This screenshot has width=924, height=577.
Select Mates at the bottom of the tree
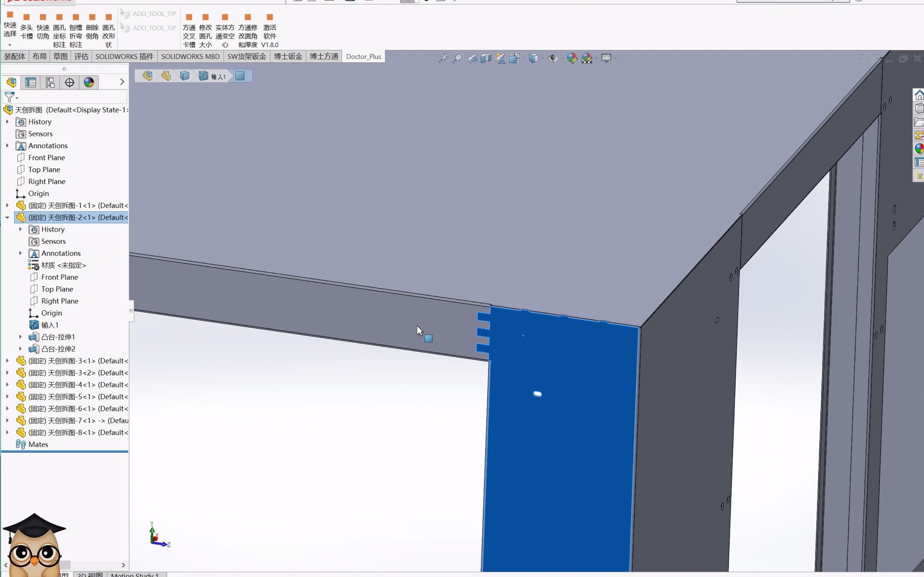pyautogui.click(x=37, y=444)
